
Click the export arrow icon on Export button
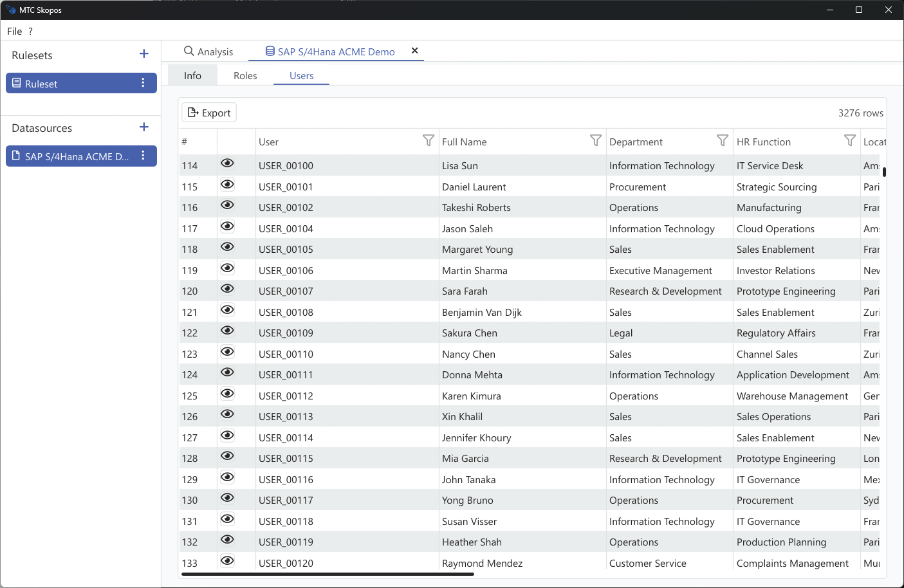[x=192, y=112]
